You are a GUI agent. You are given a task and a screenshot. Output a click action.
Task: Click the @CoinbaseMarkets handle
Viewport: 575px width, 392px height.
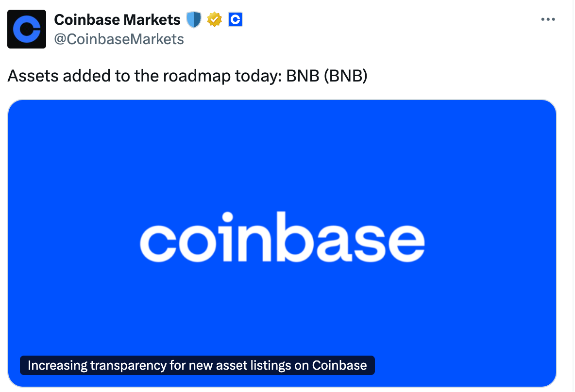coord(119,39)
